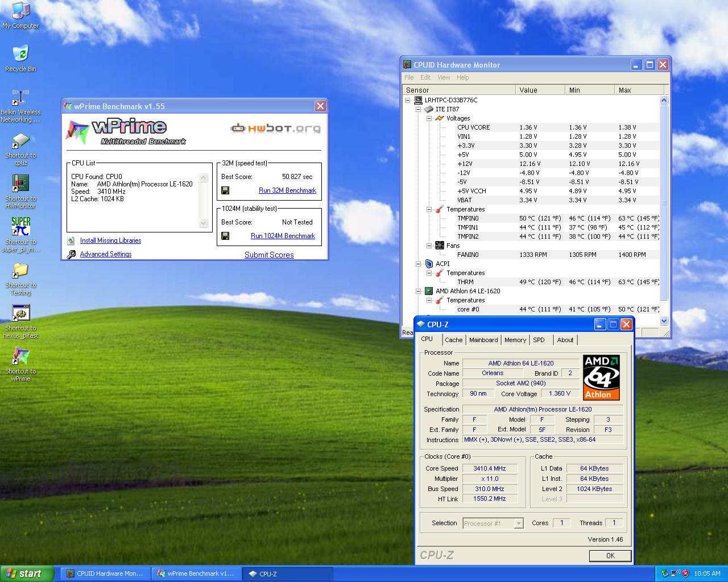The height and width of the screenshot is (582, 728).
Task: Click the ACPI node icon
Action: (x=429, y=264)
